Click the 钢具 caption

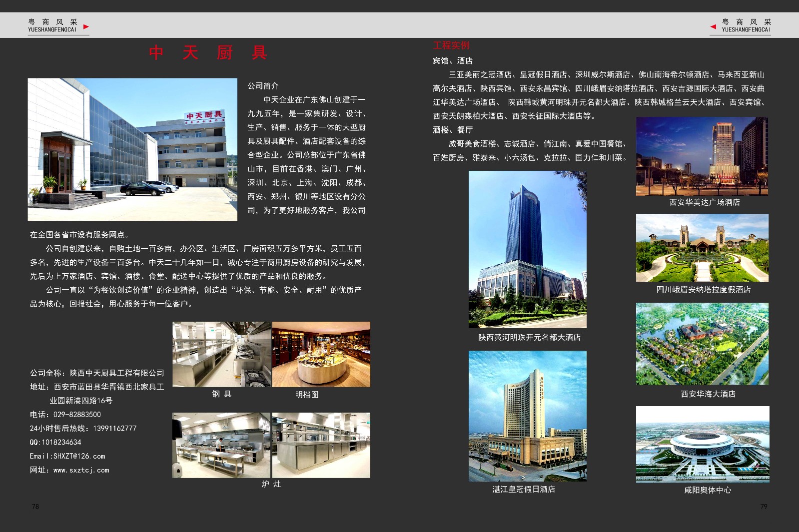point(221,394)
